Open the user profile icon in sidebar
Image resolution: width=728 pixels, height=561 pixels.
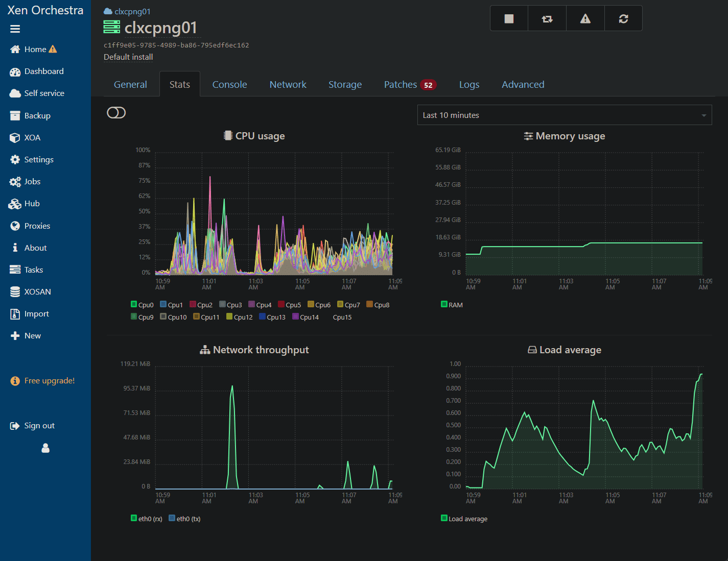point(45,448)
